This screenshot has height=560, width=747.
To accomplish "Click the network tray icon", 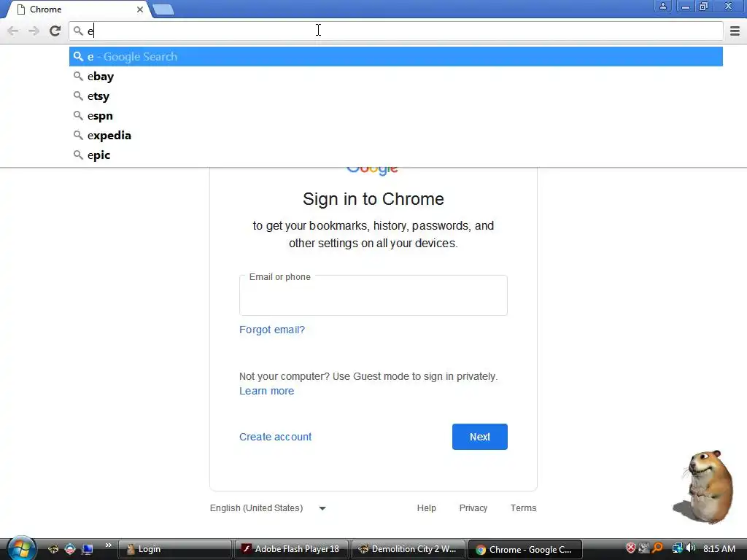I will (x=677, y=548).
